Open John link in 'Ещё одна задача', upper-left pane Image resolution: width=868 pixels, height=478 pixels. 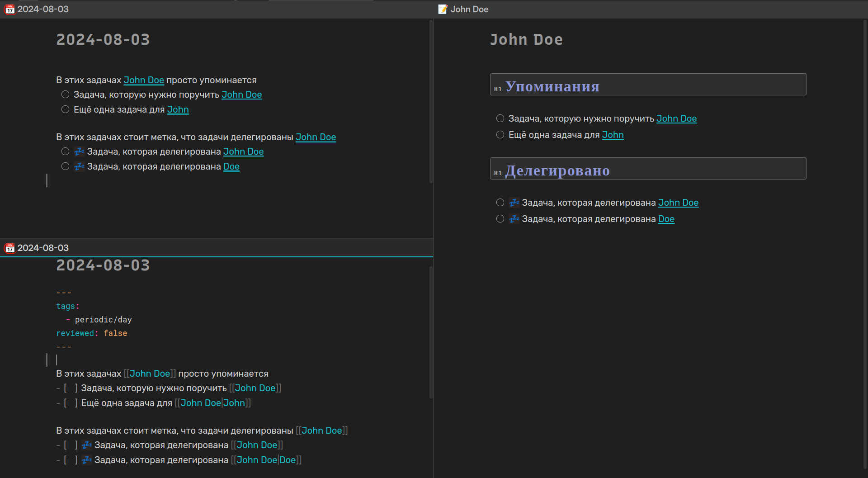pyautogui.click(x=178, y=109)
